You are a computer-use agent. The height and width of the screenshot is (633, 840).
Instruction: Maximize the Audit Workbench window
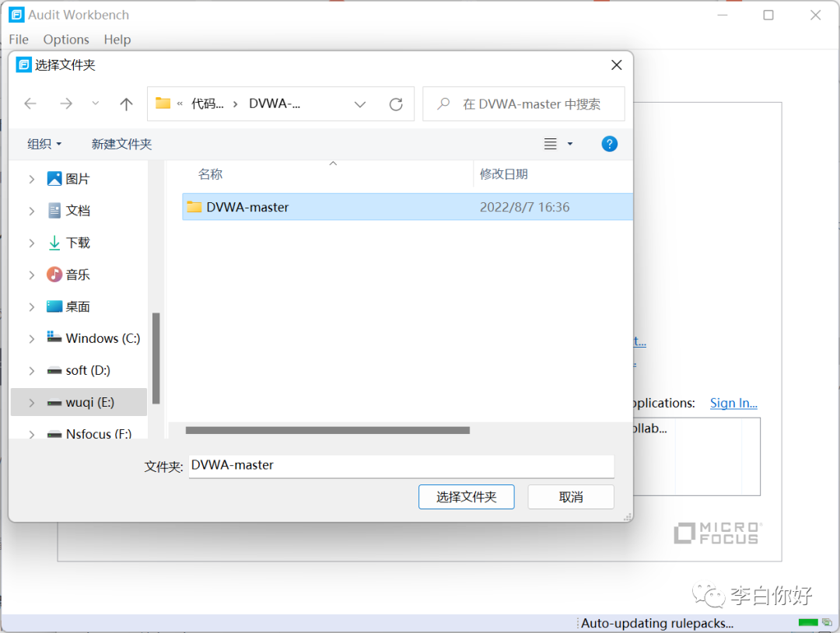(768, 15)
